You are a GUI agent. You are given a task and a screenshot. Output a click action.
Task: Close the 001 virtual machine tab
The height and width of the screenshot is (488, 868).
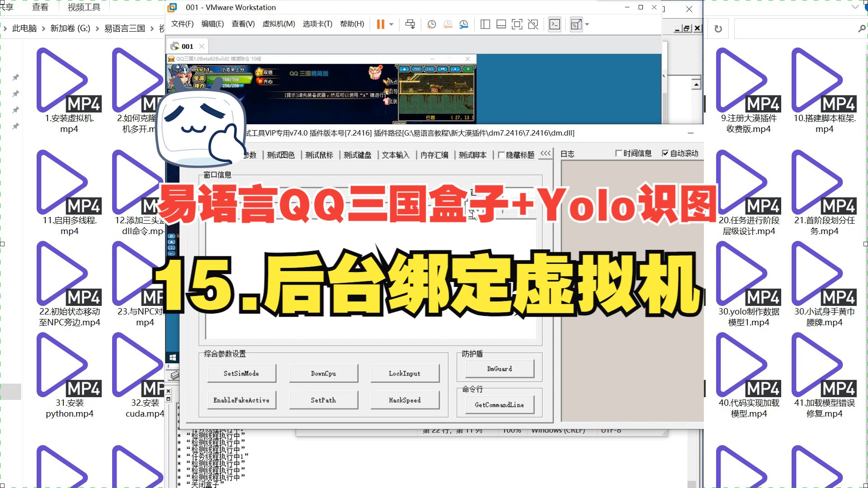coord(202,46)
